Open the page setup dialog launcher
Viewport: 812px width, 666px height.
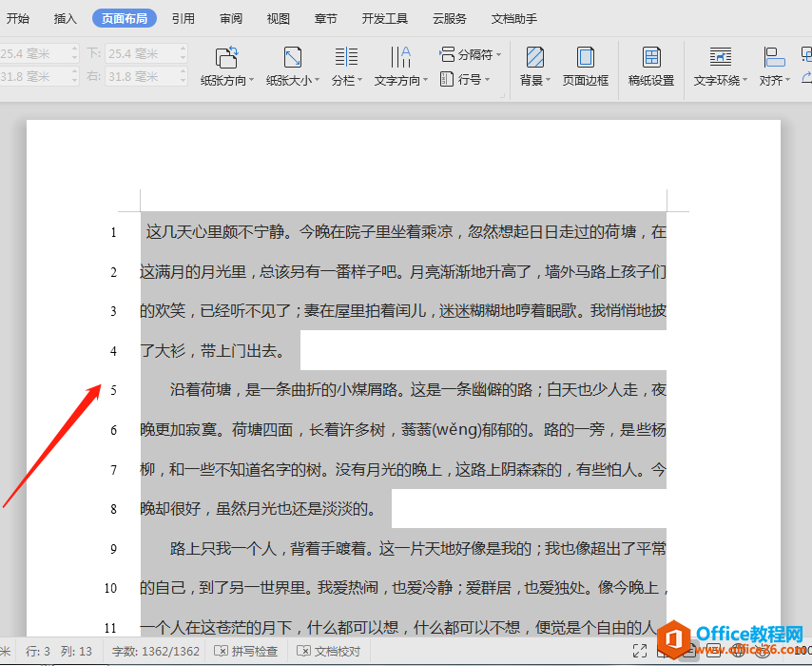[x=502, y=96]
